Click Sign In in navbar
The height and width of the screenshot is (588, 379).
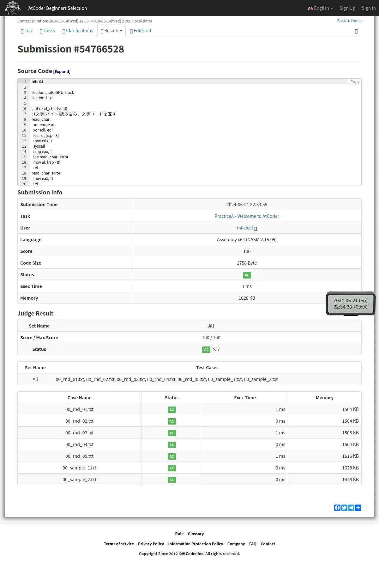click(x=369, y=8)
